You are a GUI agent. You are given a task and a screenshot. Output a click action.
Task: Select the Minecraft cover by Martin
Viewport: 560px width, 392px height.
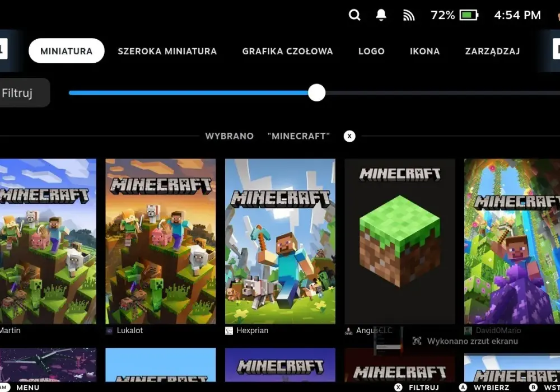coord(48,241)
